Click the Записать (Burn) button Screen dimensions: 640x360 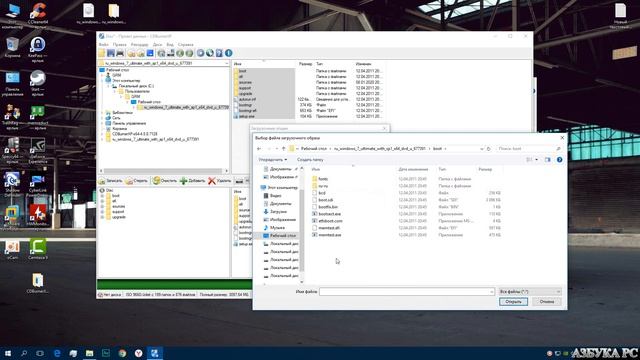click(111, 181)
